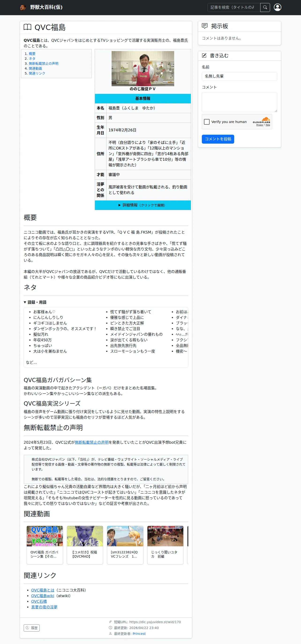Click the お客様ぁん♡ quote item
The image size is (301, 644).
click(x=44, y=312)
